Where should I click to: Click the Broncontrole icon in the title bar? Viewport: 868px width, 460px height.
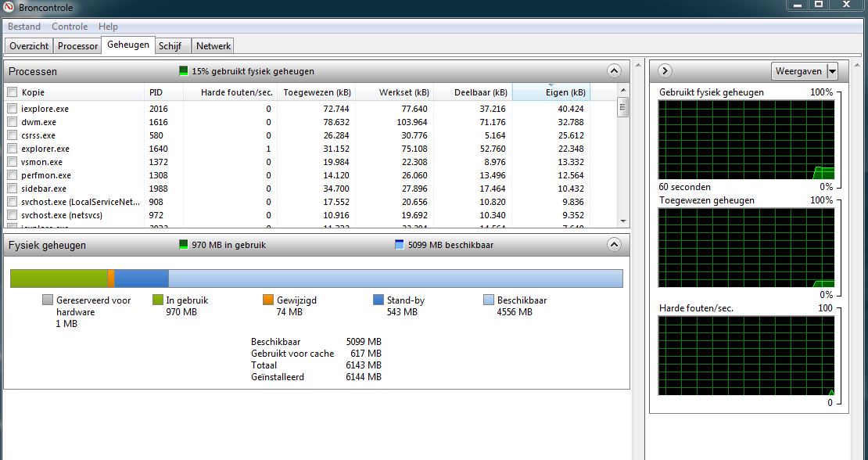(x=8, y=6)
